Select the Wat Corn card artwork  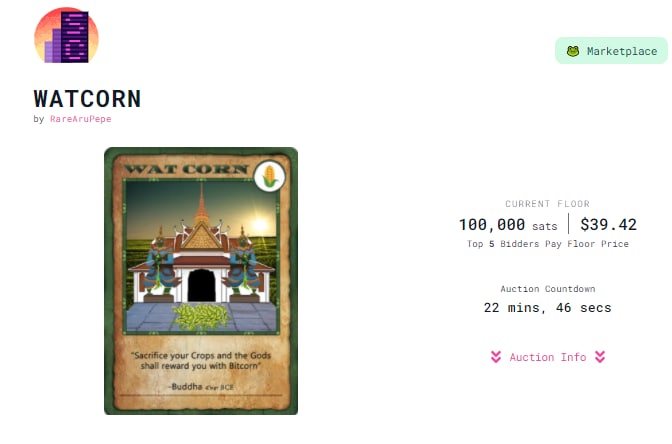pyautogui.click(x=201, y=281)
